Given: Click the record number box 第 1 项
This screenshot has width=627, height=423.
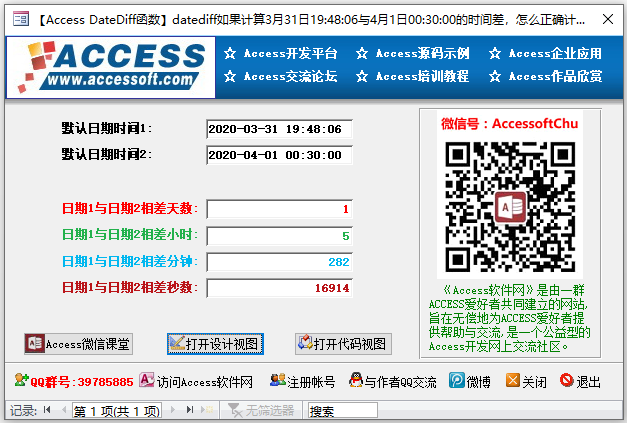Looking at the screenshot, I should (x=117, y=411).
